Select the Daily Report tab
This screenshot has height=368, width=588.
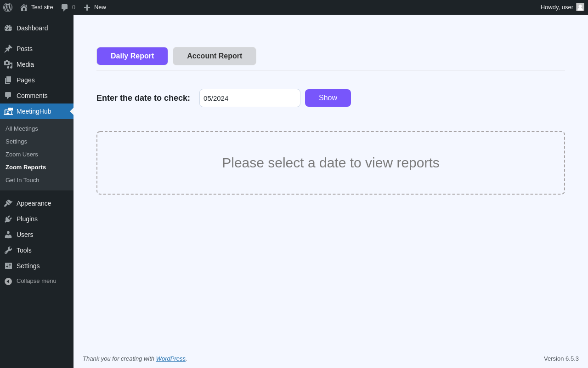coord(132,56)
